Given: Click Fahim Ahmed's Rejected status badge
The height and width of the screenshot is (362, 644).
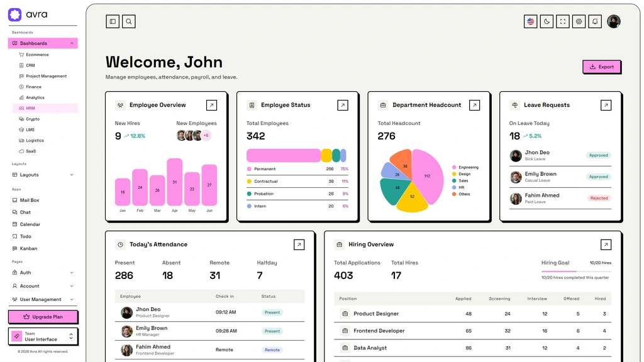Looking at the screenshot, I should pyautogui.click(x=599, y=198).
